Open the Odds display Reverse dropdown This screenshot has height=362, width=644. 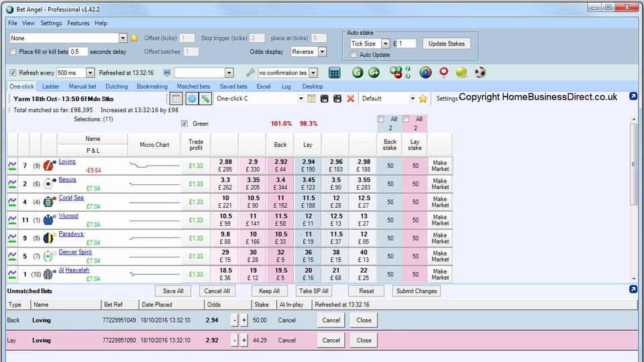[x=323, y=52]
